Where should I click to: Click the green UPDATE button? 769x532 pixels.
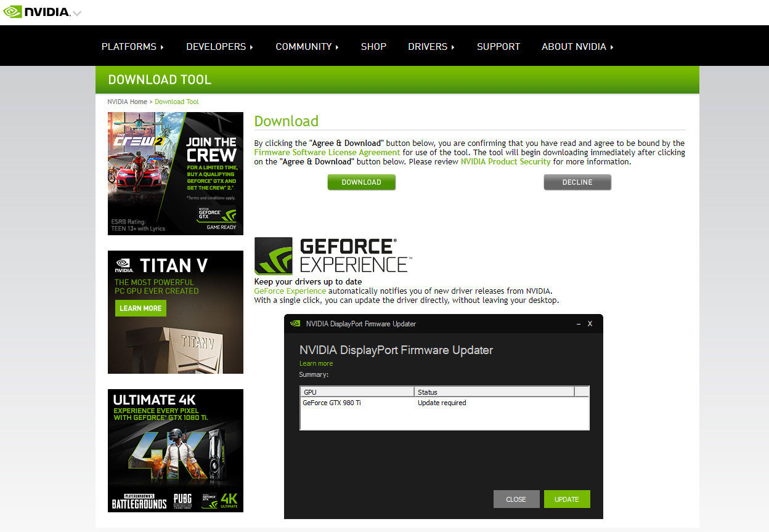tap(567, 499)
